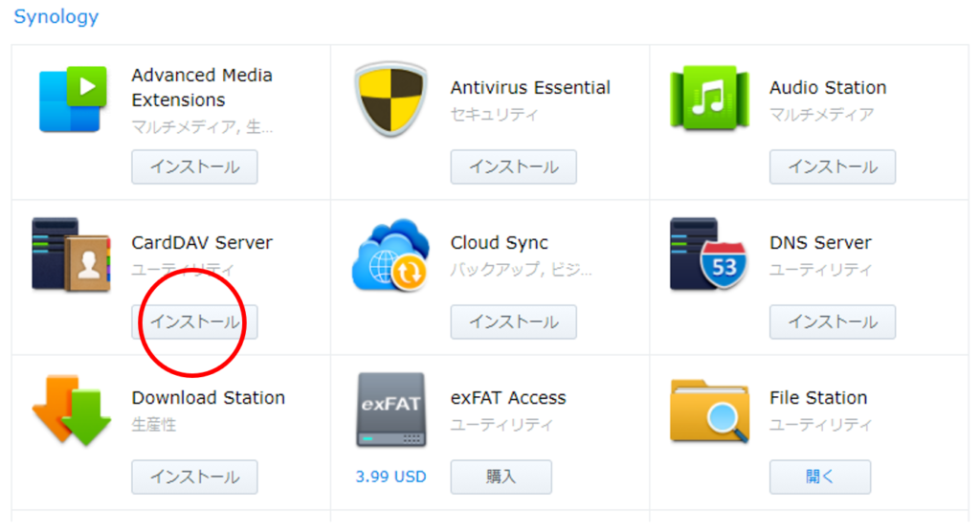Open the DNS Server 53 icon
The height and width of the screenshot is (532, 980).
tap(709, 254)
